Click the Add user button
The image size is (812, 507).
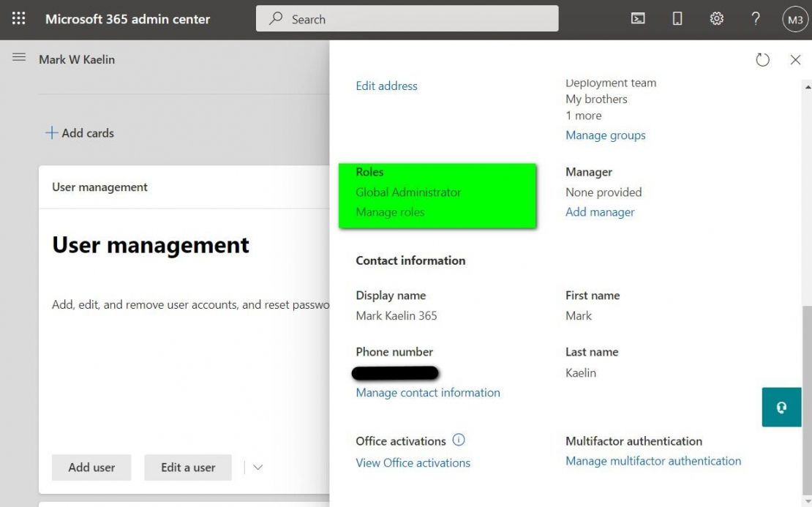point(91,467)
